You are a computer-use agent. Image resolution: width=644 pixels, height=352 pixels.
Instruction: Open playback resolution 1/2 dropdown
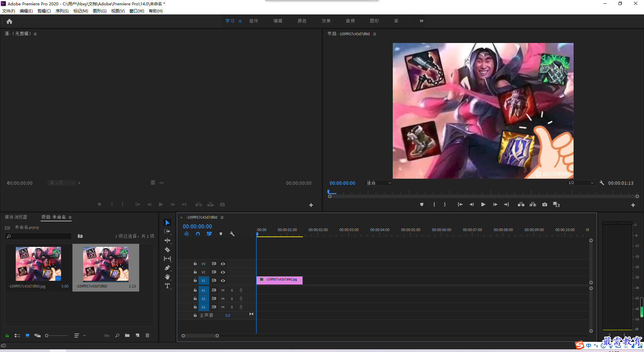tap(581, 183)
